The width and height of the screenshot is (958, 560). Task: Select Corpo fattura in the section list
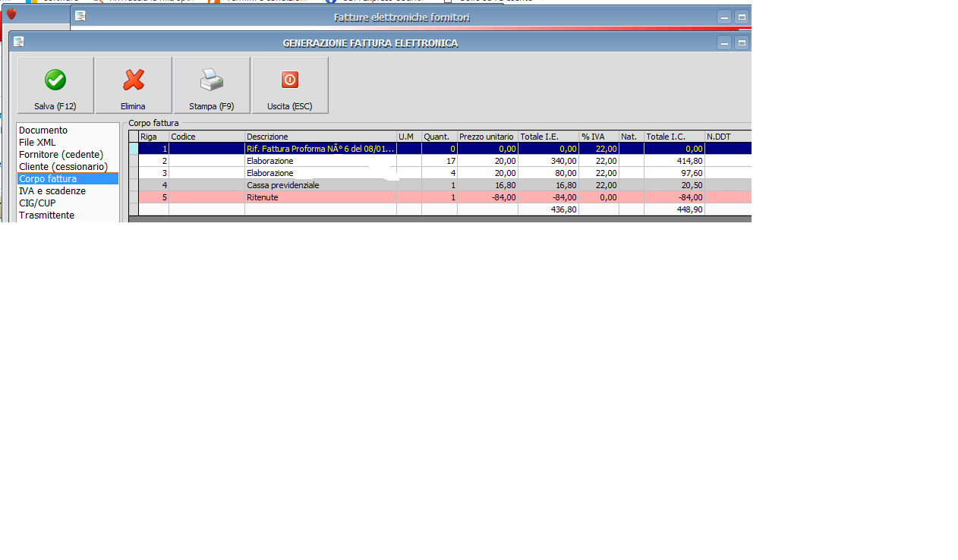(x=68, y=179)
